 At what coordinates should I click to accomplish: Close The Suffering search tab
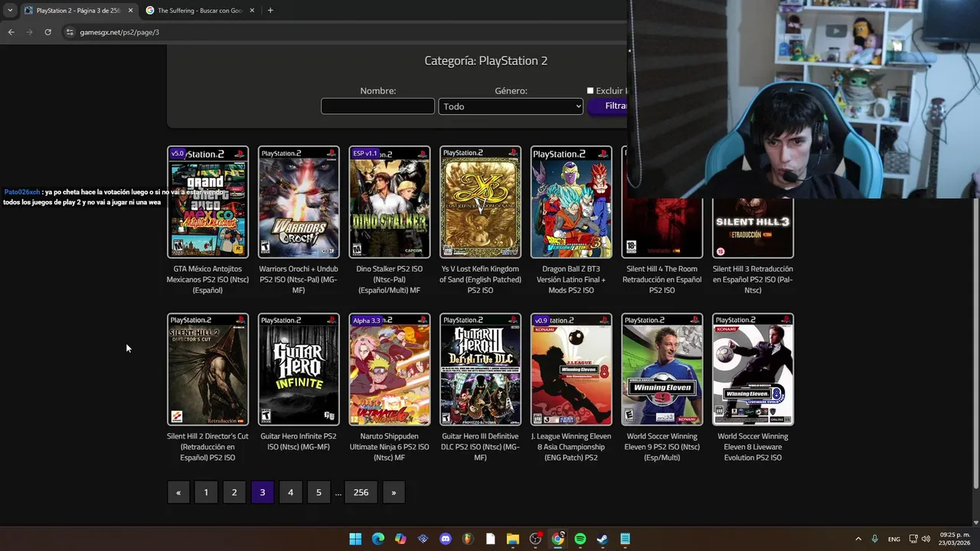(251, 10)
